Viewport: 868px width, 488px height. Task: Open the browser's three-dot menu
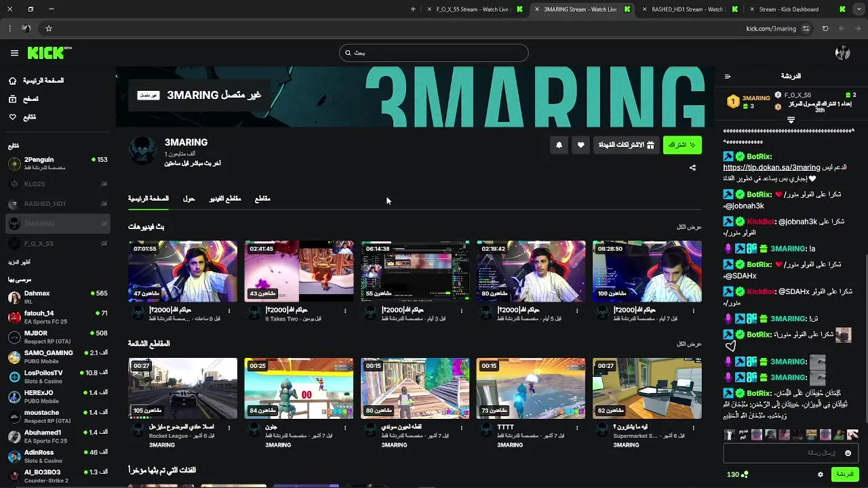click(x=9, y=28)
